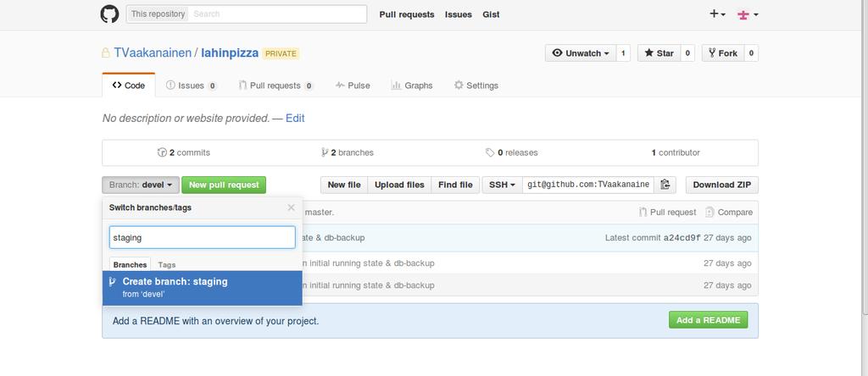Viewport: 868px width, 376px height.
Task: Switch to the repository Issues tab
Action: (191, 86)
